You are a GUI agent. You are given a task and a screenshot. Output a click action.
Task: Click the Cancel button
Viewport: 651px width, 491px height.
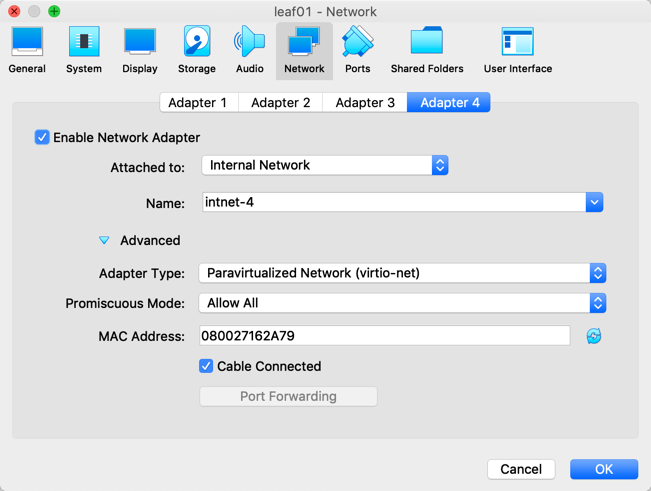tap(521, 469)
